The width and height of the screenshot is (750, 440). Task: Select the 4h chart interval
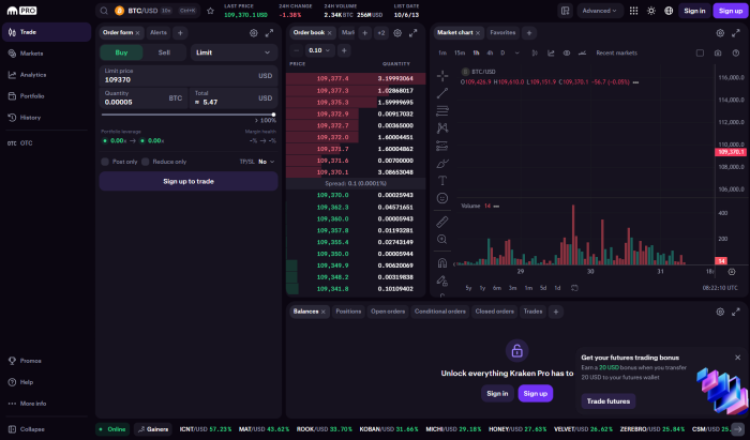490,53
